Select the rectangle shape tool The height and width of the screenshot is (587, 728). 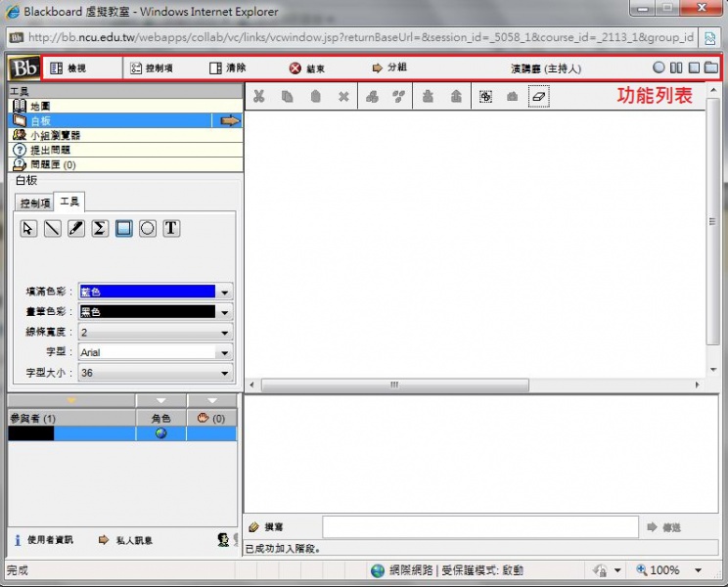(123, 228)
